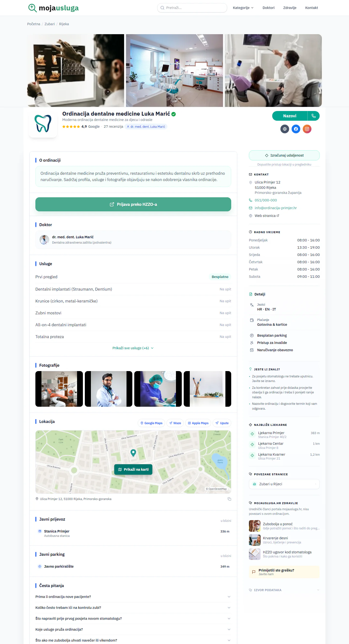Open the Zubobolja u ponoć article

click(284, 526)
